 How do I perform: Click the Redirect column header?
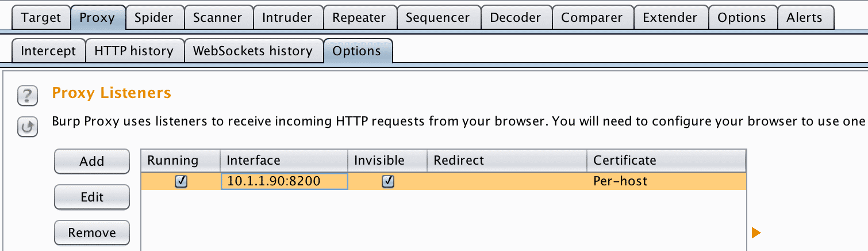(507, 160)
